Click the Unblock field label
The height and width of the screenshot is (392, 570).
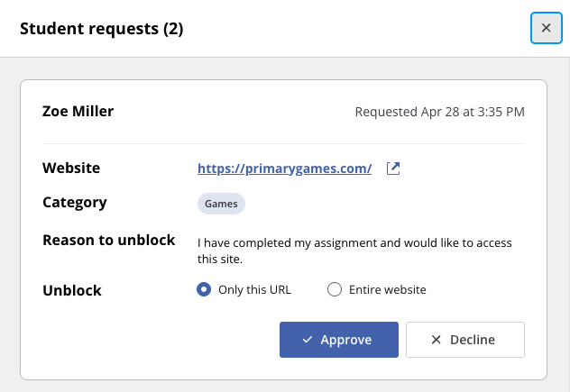[x=72, y=290]
